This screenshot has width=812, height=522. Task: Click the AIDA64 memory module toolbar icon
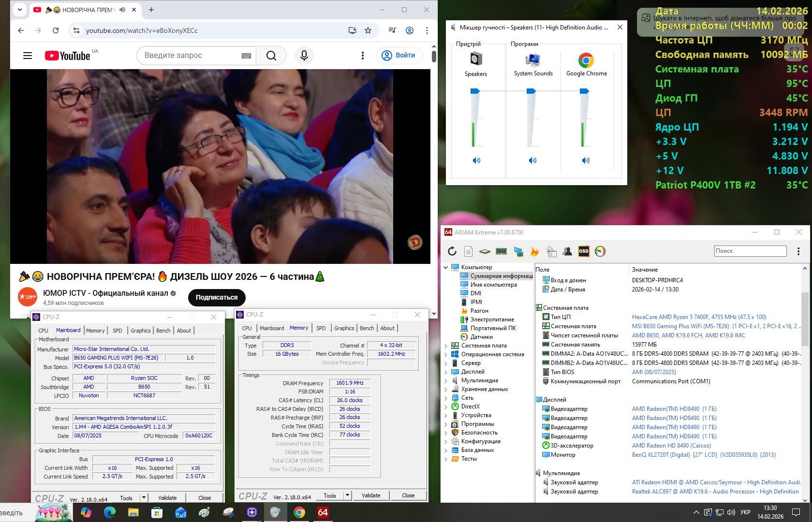click(x=501, y=251)
